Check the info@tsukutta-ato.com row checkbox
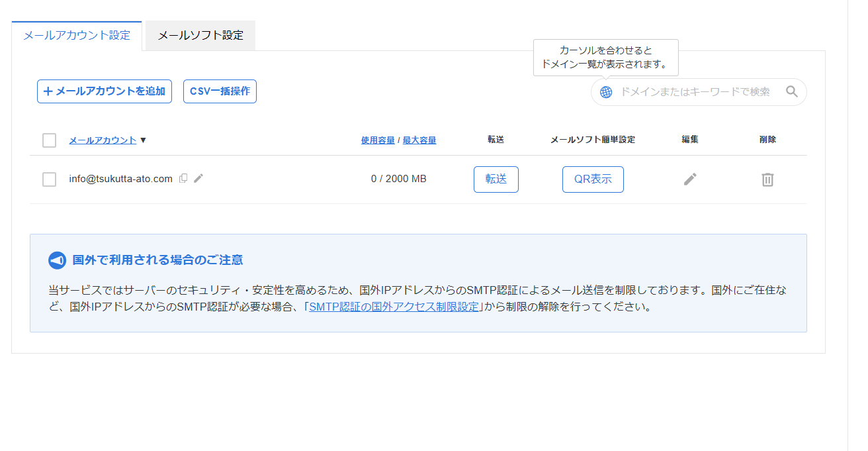The width and height of the screenshot is (868, 451). 49,179
